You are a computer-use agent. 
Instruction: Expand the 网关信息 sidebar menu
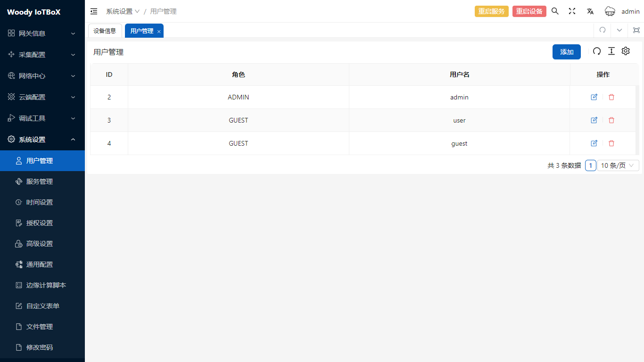pos(42,33)
